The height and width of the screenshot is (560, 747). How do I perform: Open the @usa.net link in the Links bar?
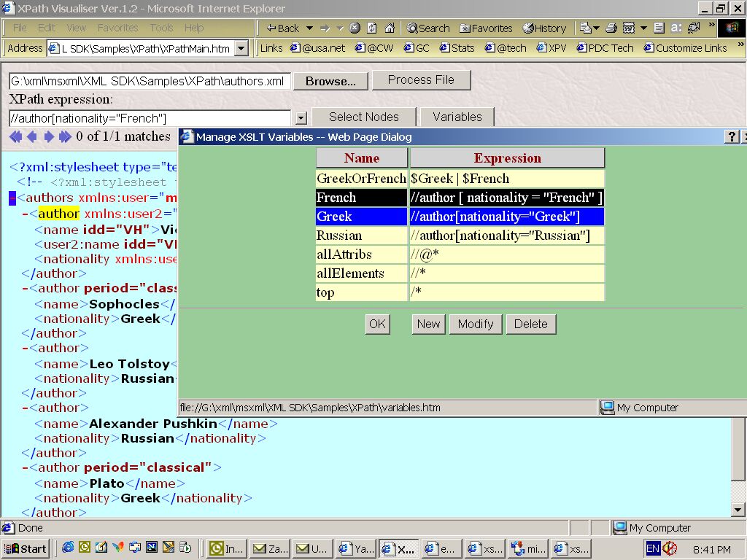[318, 48]
